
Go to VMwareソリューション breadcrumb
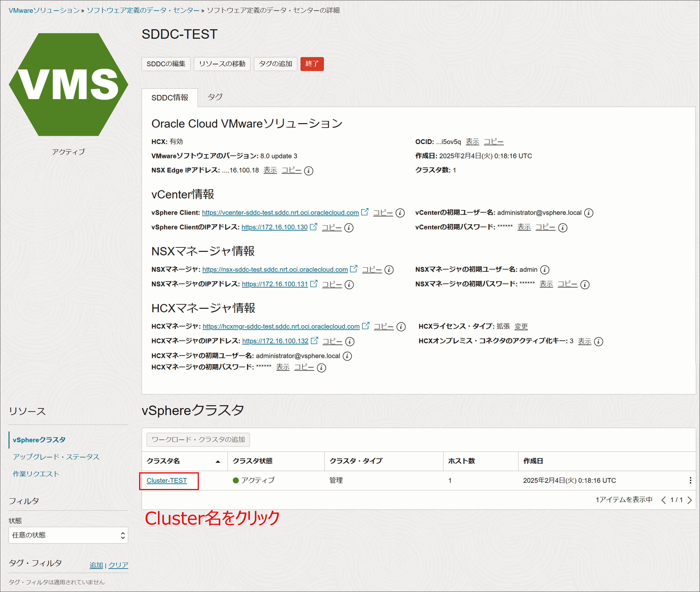click(x=44, y=10)
